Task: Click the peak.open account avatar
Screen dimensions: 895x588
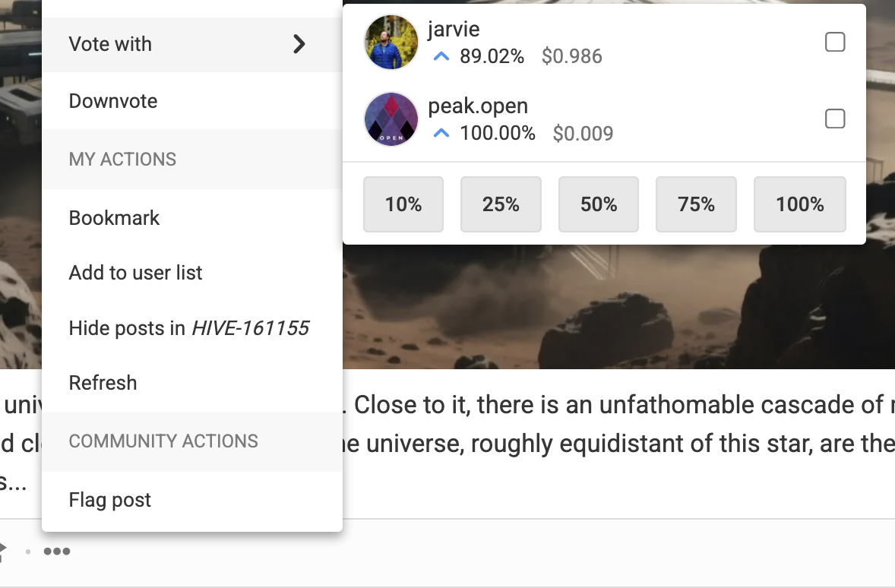Action: point(391,119)
